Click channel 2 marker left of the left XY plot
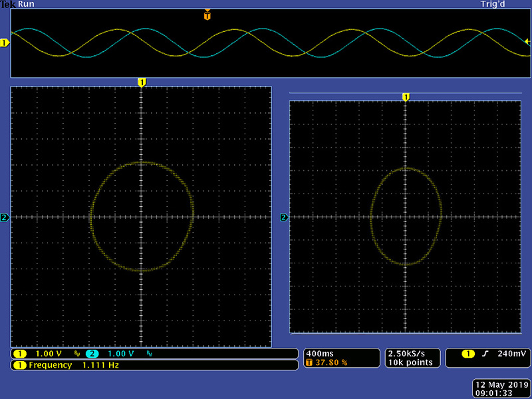The height and width of the screenshot is (399, 532). coord(5,217)
